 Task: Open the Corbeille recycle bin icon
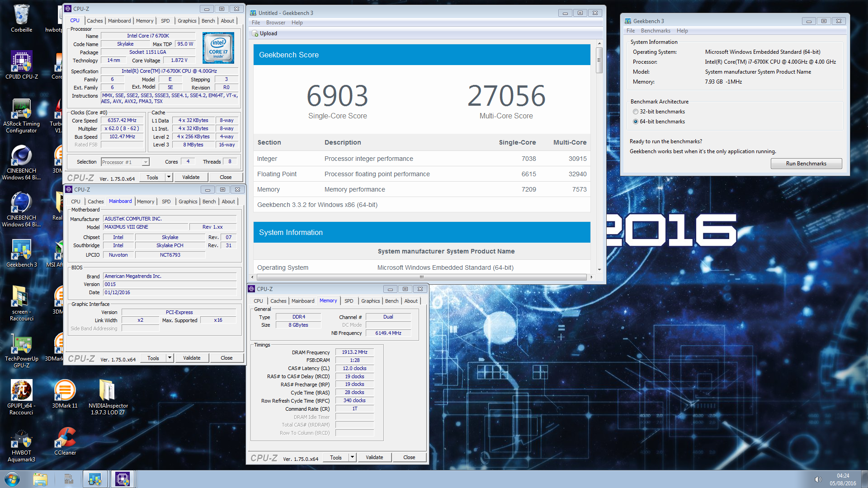(21, 18)
